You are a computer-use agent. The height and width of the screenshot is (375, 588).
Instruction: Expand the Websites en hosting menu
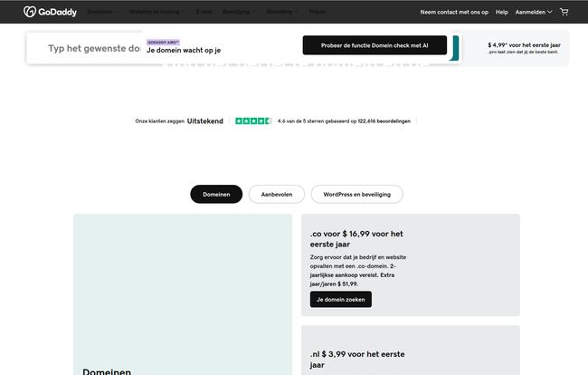pyautogui.click(x=157, y=12)
